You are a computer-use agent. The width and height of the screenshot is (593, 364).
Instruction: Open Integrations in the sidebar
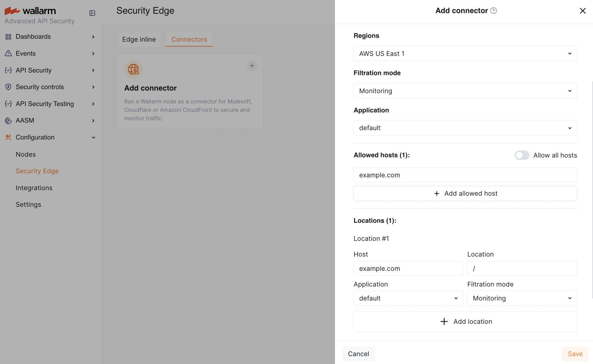[x=34, y=188]
